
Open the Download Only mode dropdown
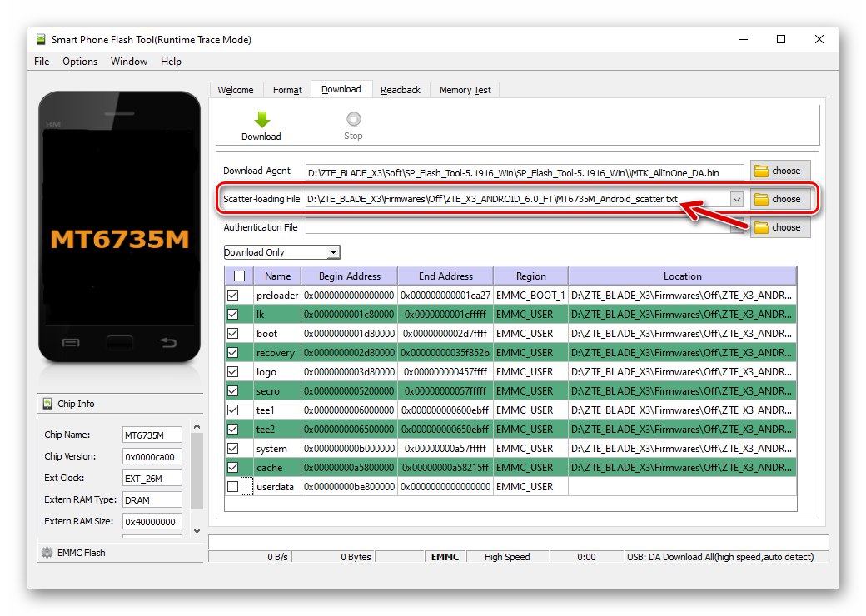282,252
